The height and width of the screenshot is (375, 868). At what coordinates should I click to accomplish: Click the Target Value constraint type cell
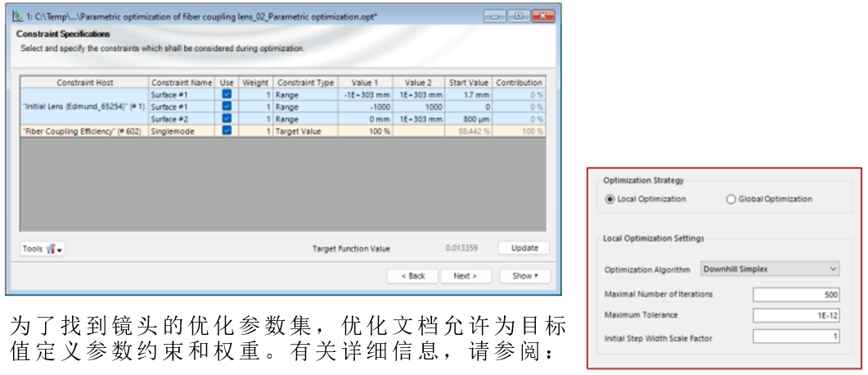(x=306, y=131)
